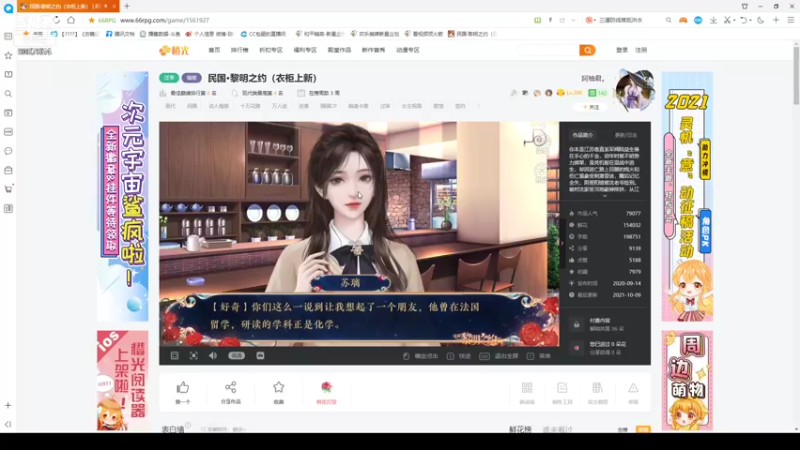
Task: Mute the game with the speaker icon
Action: pos(213,356)
